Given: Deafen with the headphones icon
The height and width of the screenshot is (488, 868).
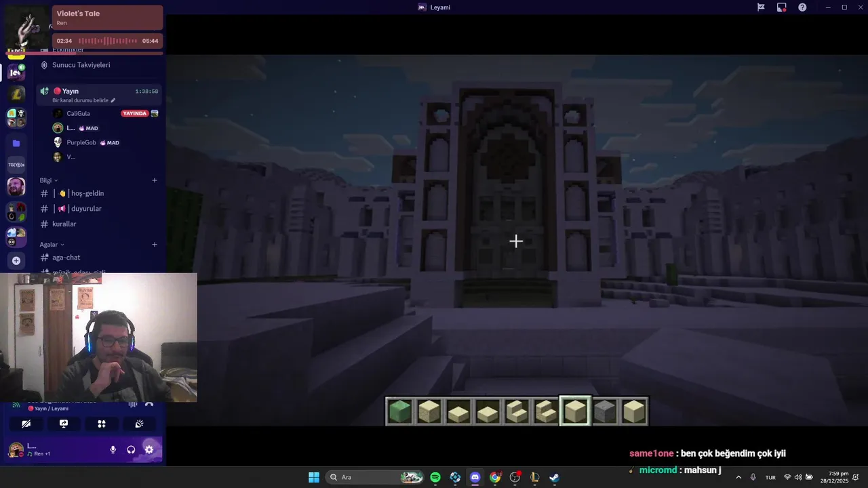Looking at the screenshot, I should (131, 449).
